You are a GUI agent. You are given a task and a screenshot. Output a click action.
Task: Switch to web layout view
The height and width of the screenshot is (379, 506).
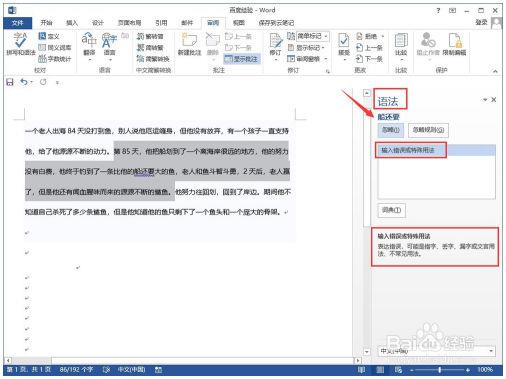coord(398,370)
